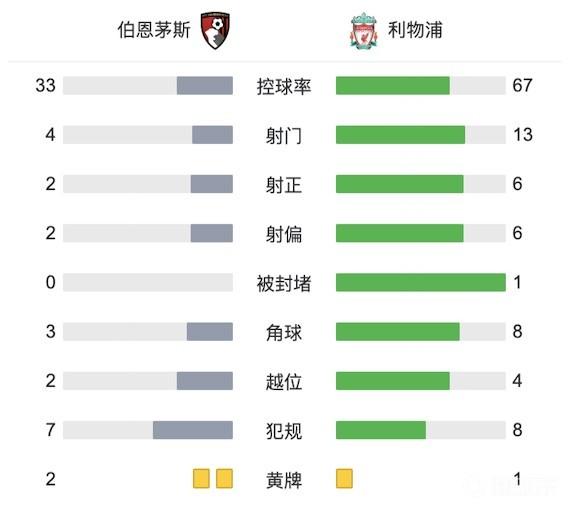The height and width of the screenshot is (508, 568).
Task: Click Liverpool's possession value 67
Action: 522,86
